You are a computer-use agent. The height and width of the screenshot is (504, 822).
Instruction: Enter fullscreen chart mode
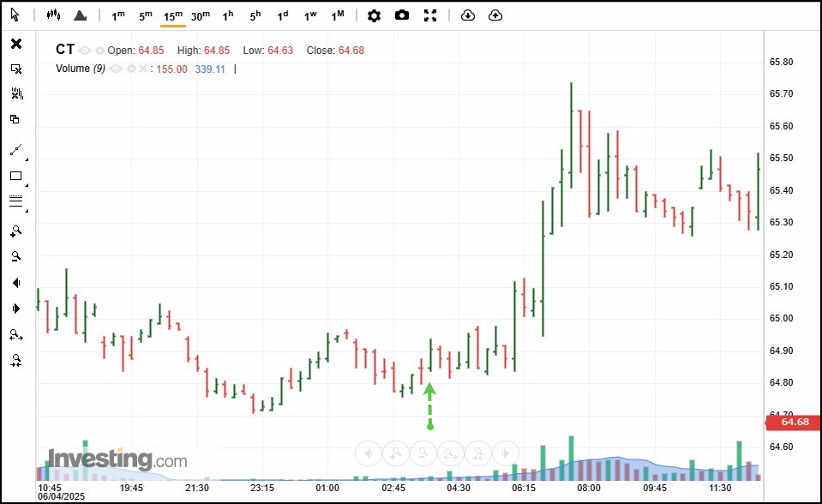[430, 15]
